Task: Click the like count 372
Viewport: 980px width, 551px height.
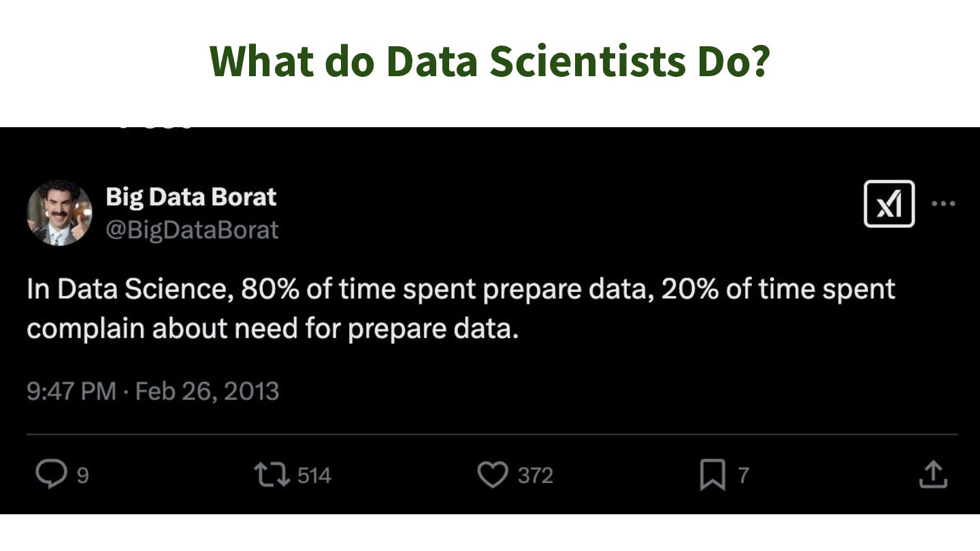Action: click(x=535, y=475)
